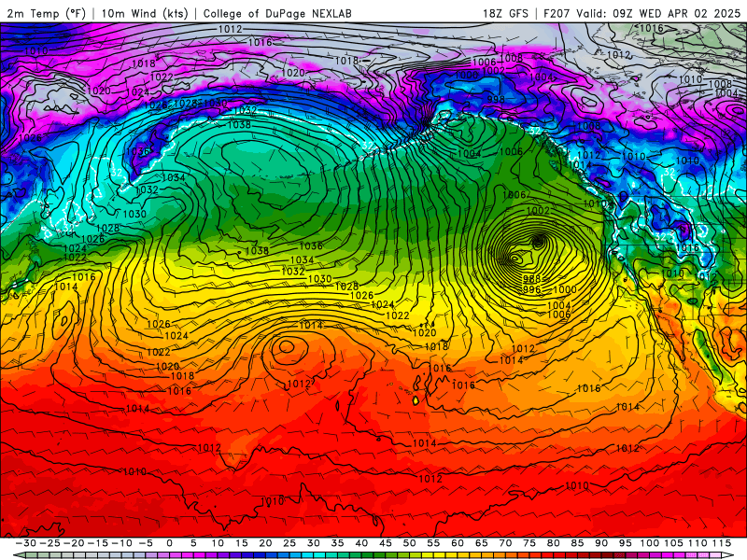Click the colorbar label '115'

pyautogui.click(x=721, y=543)
